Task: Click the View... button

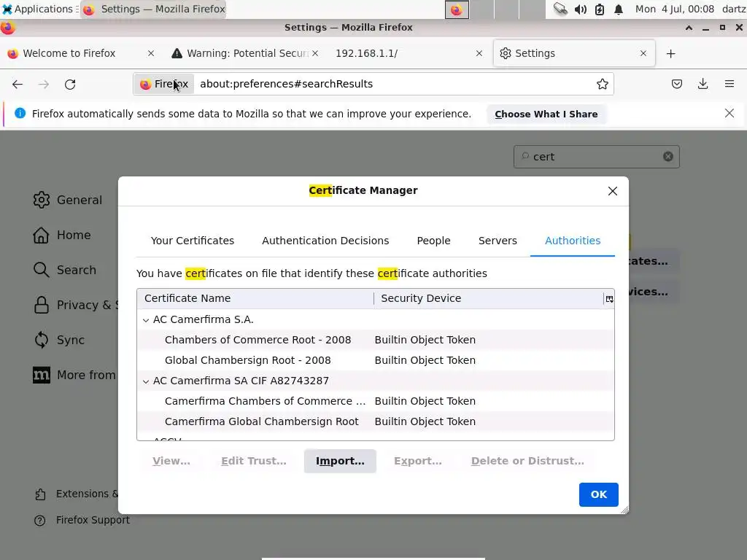Action: (x=171, y=461)
